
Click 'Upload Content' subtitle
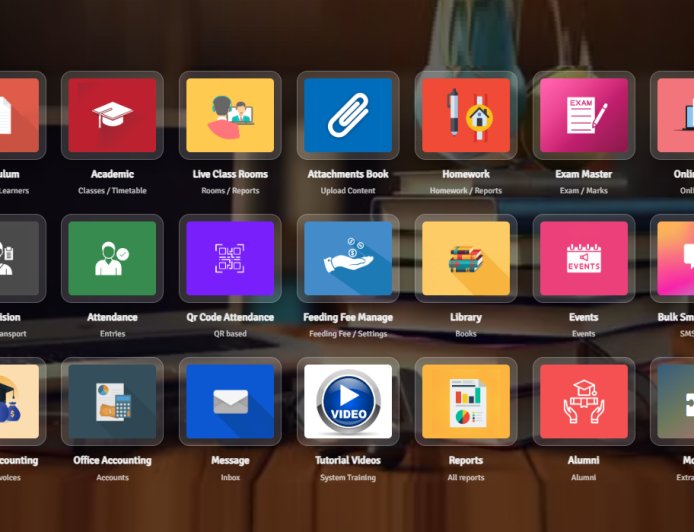348,191
